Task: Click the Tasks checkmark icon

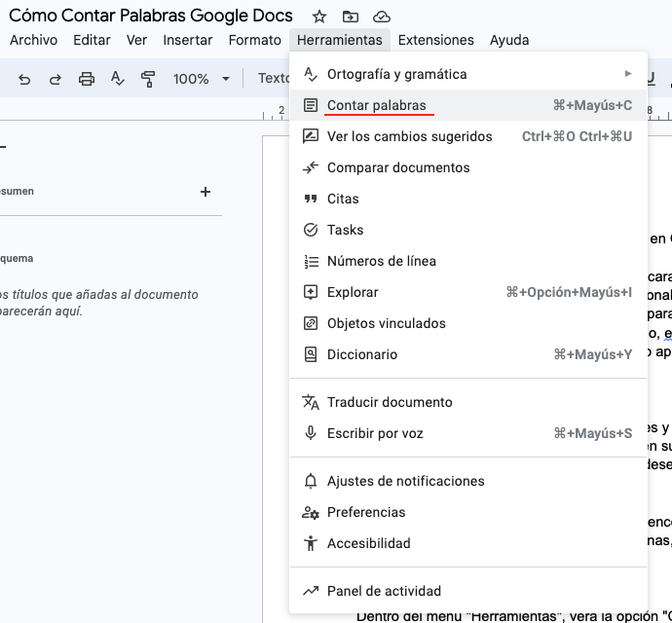Action: [311, 230]
